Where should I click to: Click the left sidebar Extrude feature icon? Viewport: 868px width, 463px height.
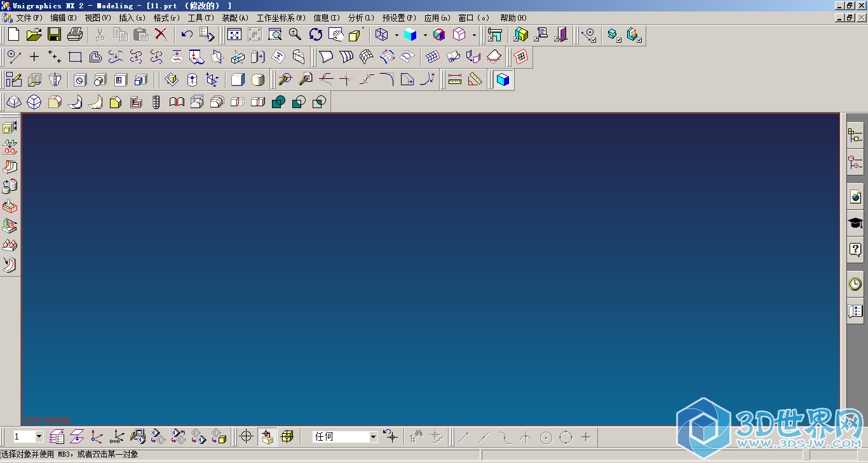point(10,128)
